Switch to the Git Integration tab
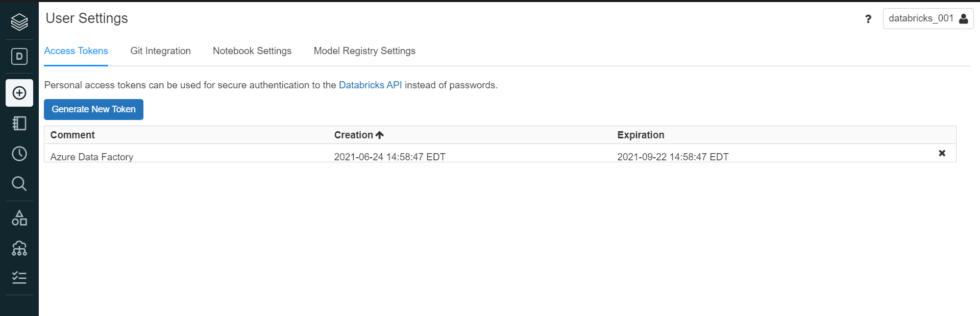 pos(160,51)
